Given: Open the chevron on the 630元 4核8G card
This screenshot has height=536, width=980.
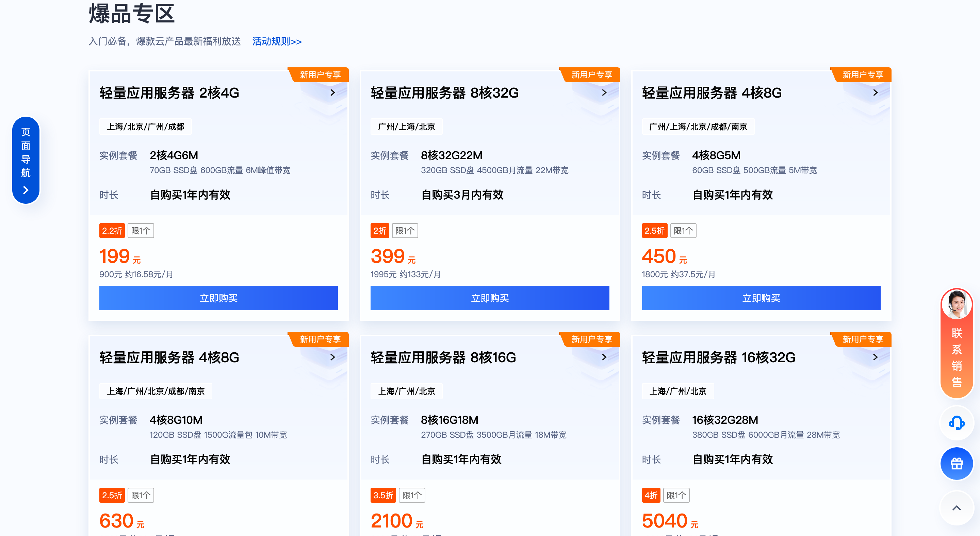Looking at the screenshot, I should click(x=332, y=357).
